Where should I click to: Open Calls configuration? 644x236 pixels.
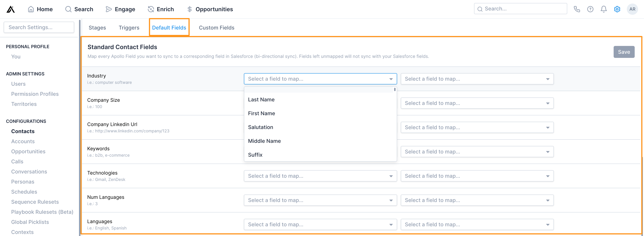tap(17, 162)
